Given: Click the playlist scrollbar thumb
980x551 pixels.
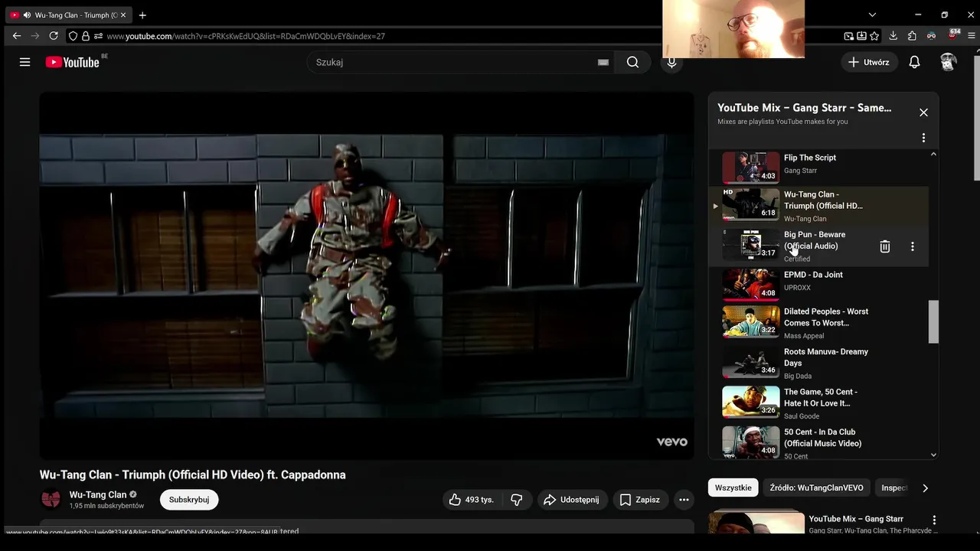Looking at the screenshot, I should pyautogui.click(x=933, y=321).
